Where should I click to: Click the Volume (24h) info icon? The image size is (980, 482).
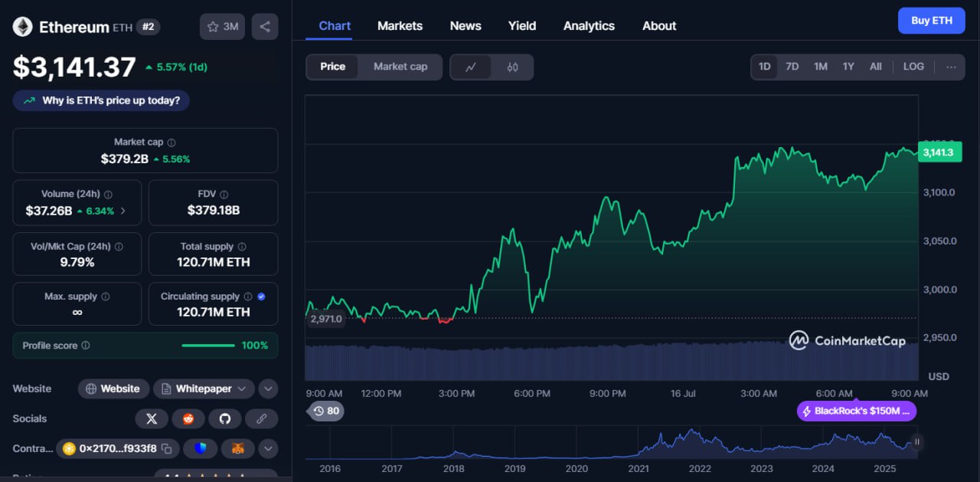point(108,195)
